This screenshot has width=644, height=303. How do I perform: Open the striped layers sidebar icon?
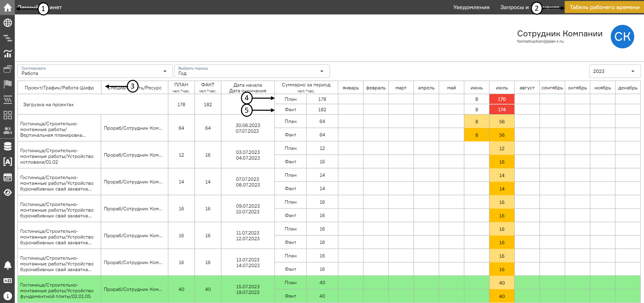(x=7, y=100)
